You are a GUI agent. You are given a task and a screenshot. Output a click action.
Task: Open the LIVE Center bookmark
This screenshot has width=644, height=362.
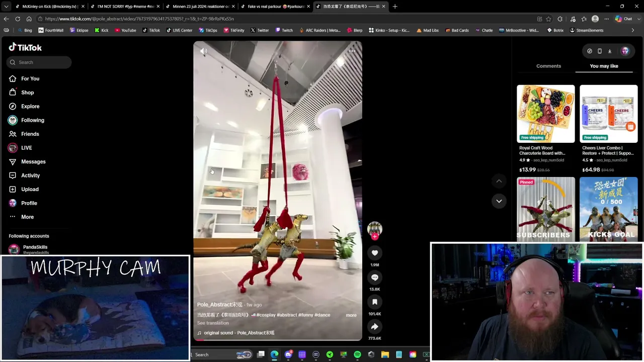pos(179,30)
